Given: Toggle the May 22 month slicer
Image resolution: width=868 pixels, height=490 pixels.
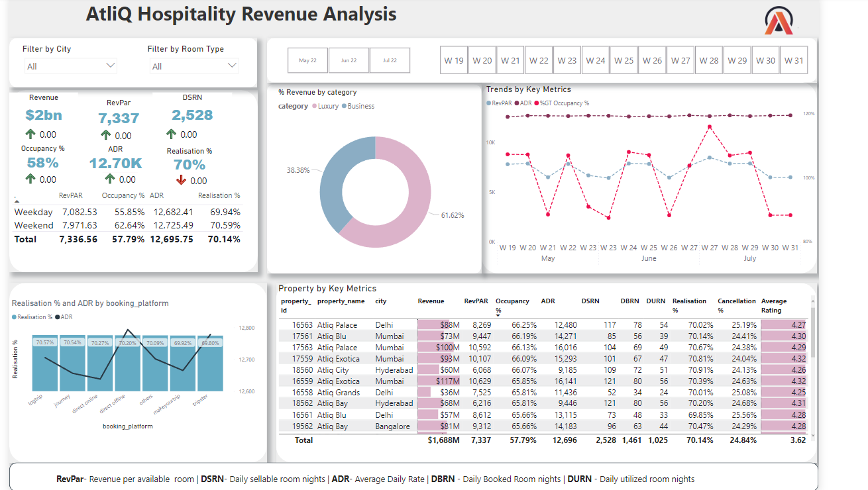Looking at the screenshot, I should 308,60.
